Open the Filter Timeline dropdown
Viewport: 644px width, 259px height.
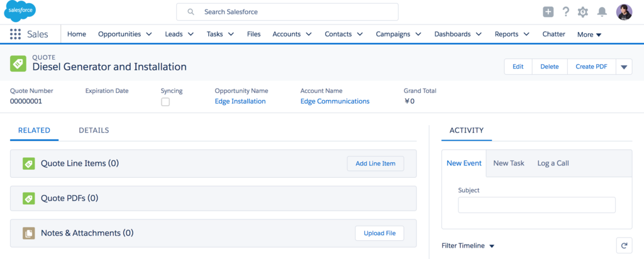pyautogui.click(x=468, y=245)
